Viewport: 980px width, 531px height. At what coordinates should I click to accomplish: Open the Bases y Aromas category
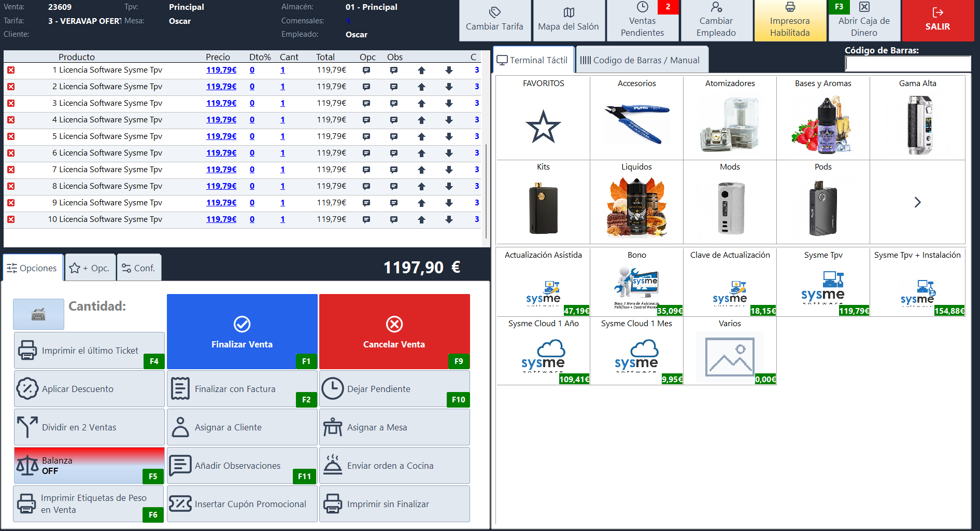pos(823,118)
